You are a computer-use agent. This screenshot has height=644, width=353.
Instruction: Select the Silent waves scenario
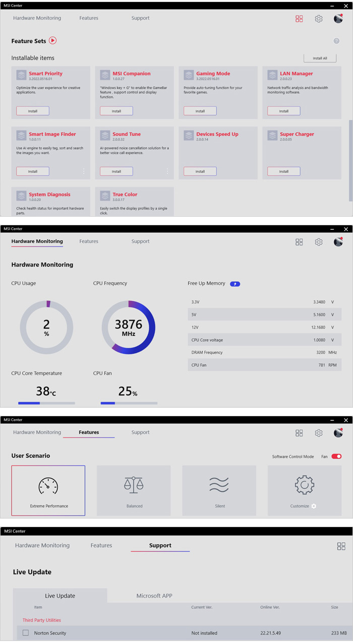[219, 490]
